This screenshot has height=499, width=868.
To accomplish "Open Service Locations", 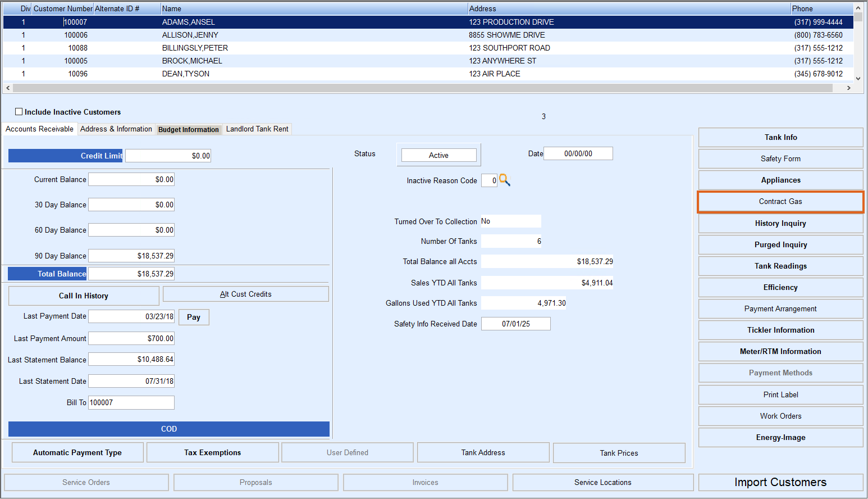I will (x=602, y=483).
